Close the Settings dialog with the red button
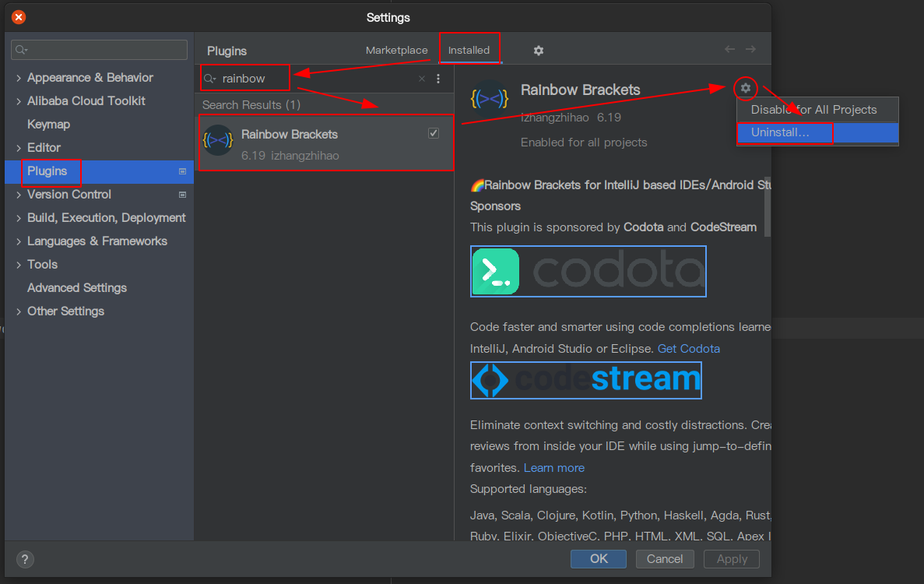The image size is (924, 584). (19, 17)
